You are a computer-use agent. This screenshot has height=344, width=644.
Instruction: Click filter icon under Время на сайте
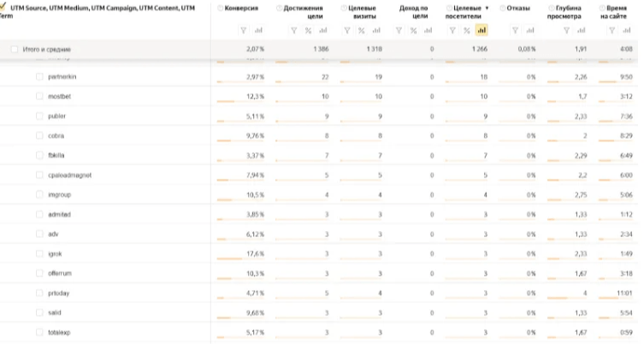click(x=612, y=31)
